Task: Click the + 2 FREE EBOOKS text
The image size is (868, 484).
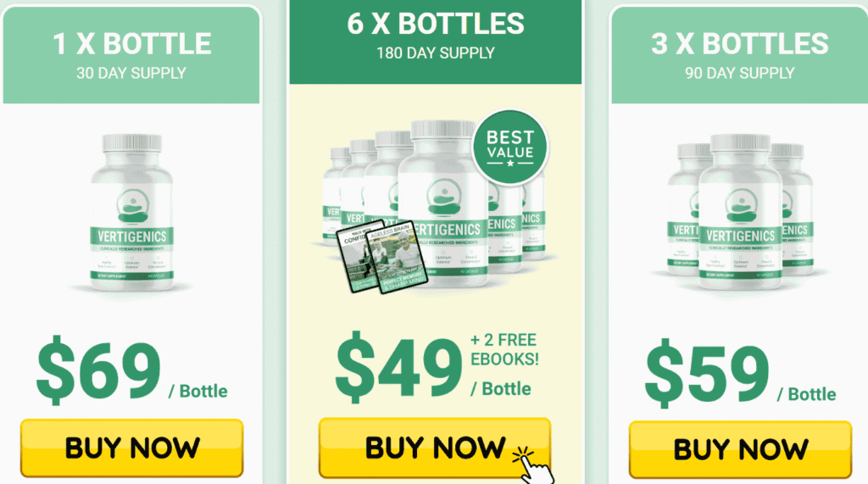Action: [504, 349]
